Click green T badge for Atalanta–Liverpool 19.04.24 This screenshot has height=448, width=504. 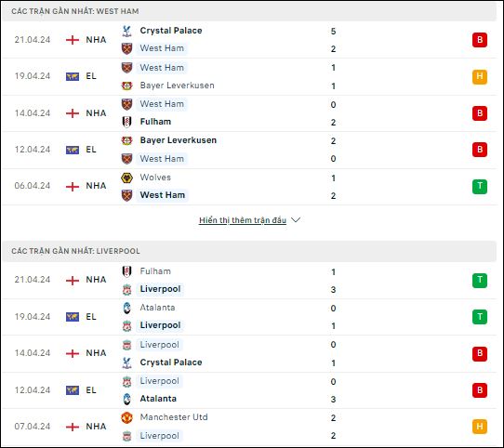(x=480, y=317)
